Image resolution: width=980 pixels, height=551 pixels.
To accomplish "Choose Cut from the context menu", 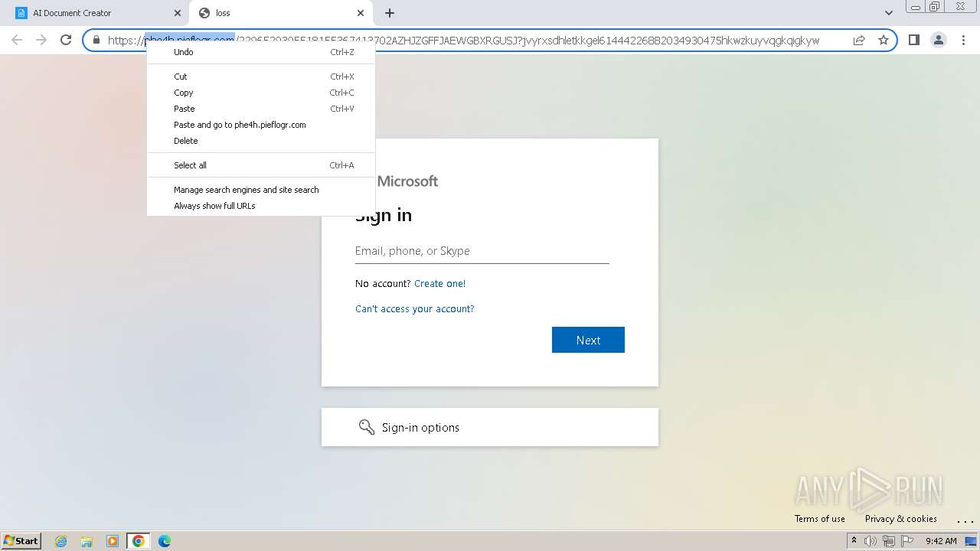I will (x=261, y=77).
